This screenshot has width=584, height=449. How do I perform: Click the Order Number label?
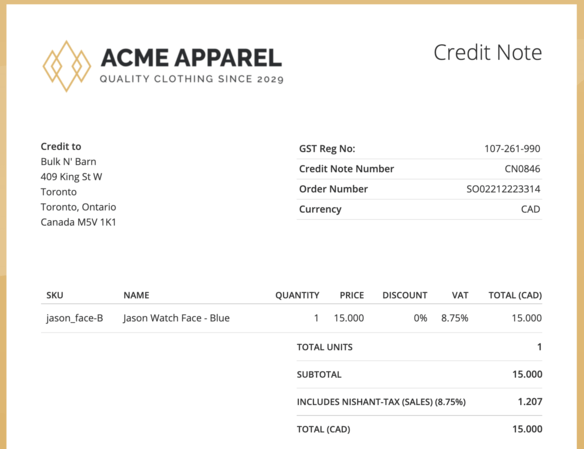pyautogui.click(x=333, y=189)
